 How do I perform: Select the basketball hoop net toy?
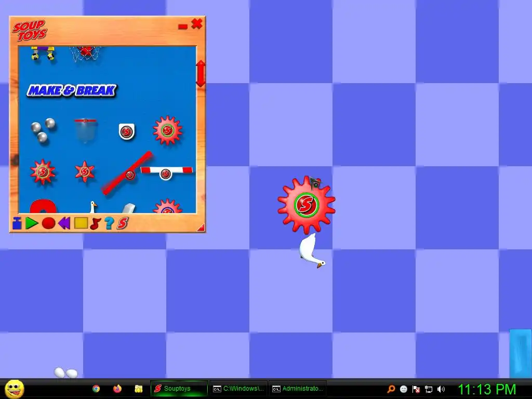[86, 54]
